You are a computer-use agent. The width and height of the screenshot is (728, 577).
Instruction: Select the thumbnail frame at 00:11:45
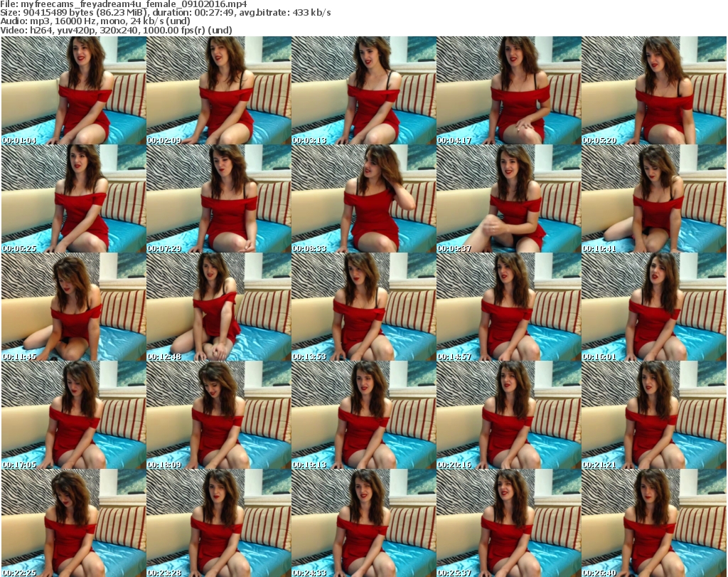(74, 307)
